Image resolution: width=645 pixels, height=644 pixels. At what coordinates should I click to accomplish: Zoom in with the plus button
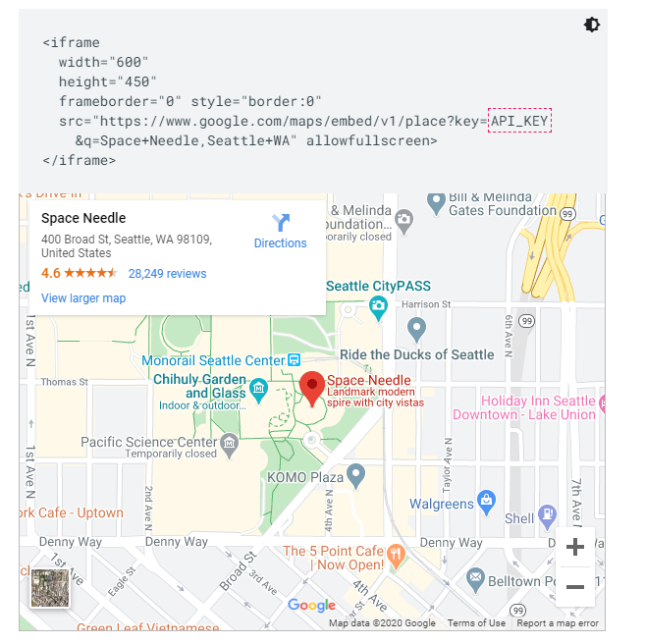(575, 547)
